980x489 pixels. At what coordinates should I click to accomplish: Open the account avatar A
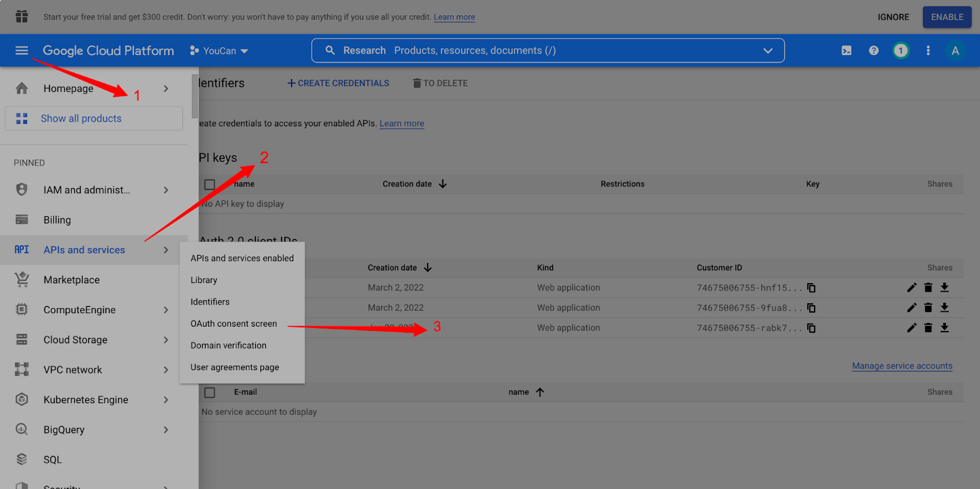tap(955, 51)
